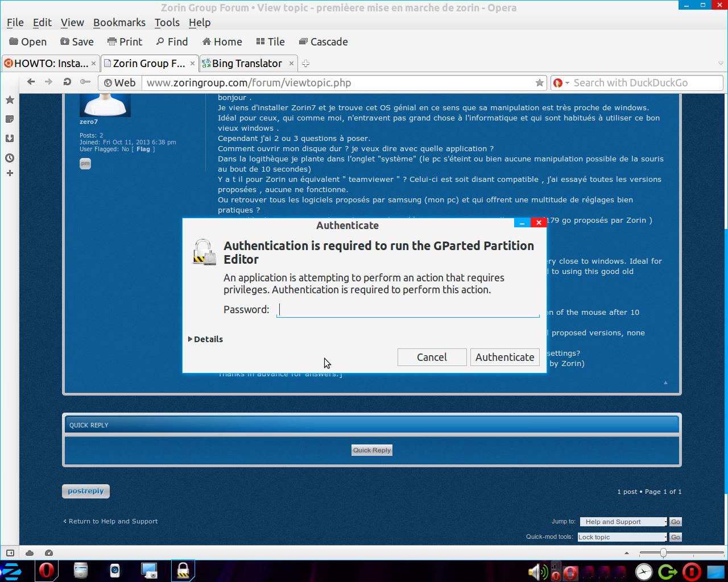Click the Opera Link cloud icon
This screenshot has height=582, width=728.
pos(30,552)
